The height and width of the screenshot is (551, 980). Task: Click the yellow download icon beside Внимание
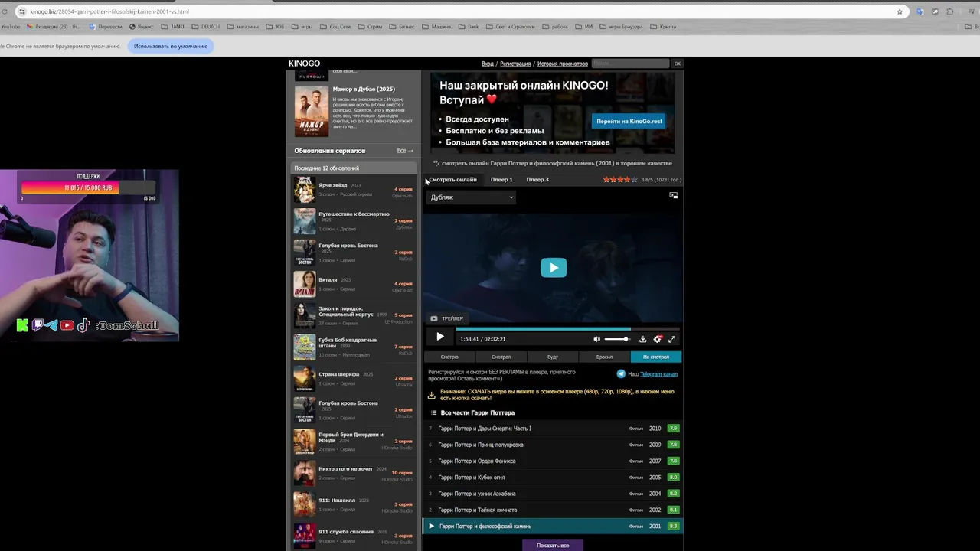pyautogui.click(x=431, y=395)
